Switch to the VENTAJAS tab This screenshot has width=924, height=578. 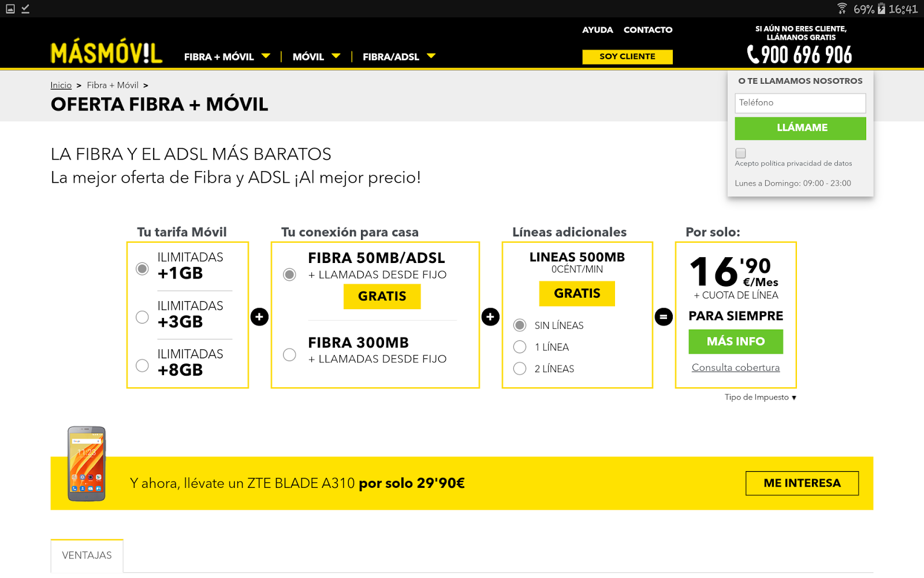pos(87,555)
